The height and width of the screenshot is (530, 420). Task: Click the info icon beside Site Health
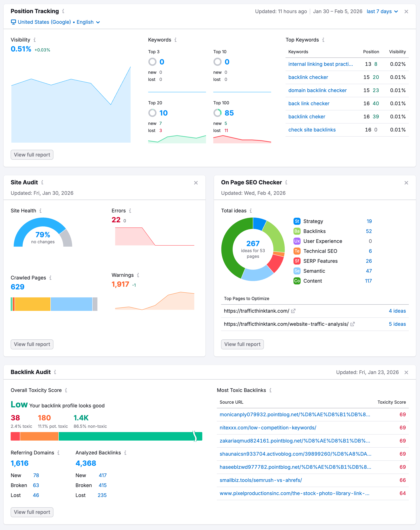[41, 211]
